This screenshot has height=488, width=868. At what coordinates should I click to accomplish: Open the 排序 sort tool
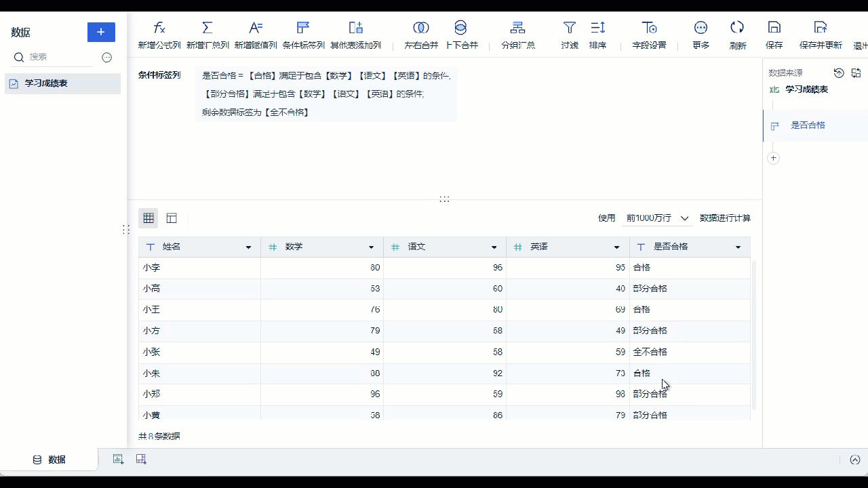[x=597, y=35]
